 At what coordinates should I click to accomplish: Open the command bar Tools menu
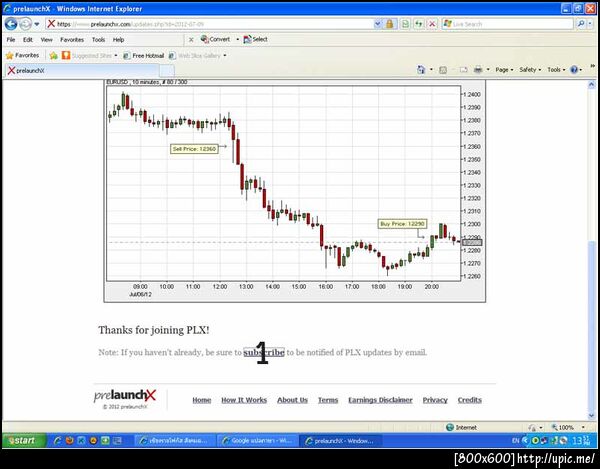click(556, 70)
